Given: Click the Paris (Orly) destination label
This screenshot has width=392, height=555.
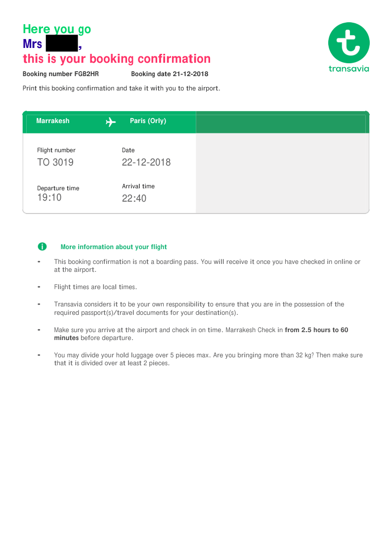Looking at the screenshot, I should 148,121.
